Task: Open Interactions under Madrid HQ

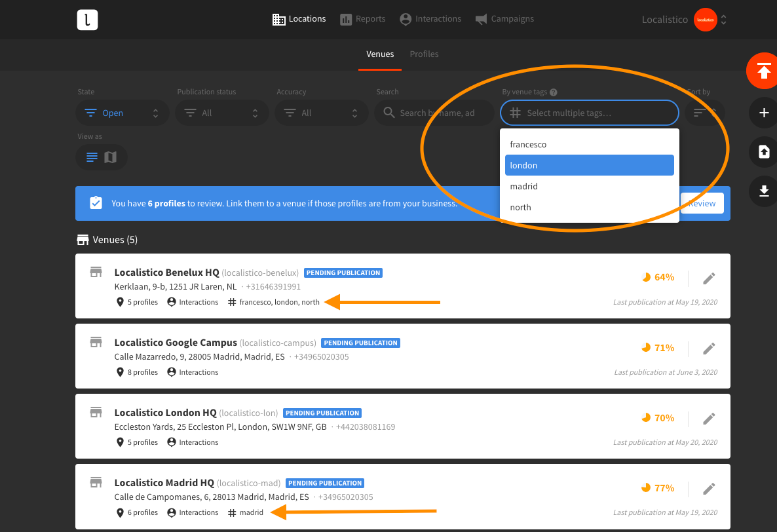Action: tap(193, 512)
